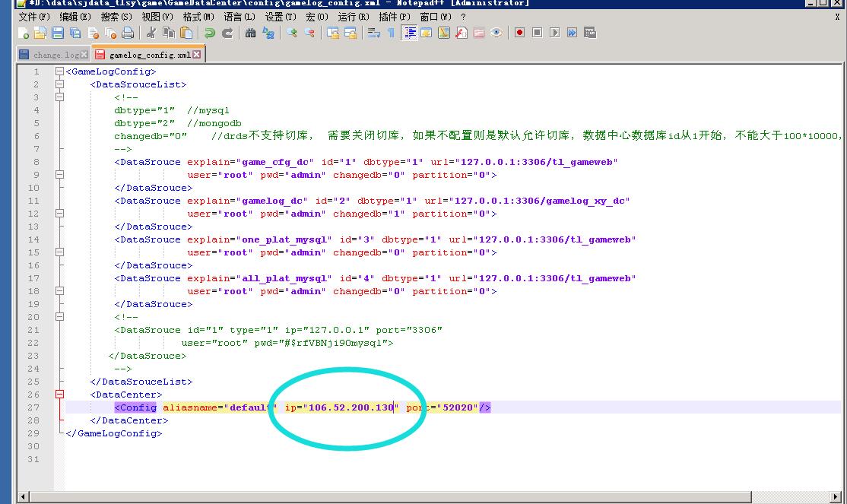Click the Cut scissors icon
This screenshot has height=504, width=847.
(151, 33)
